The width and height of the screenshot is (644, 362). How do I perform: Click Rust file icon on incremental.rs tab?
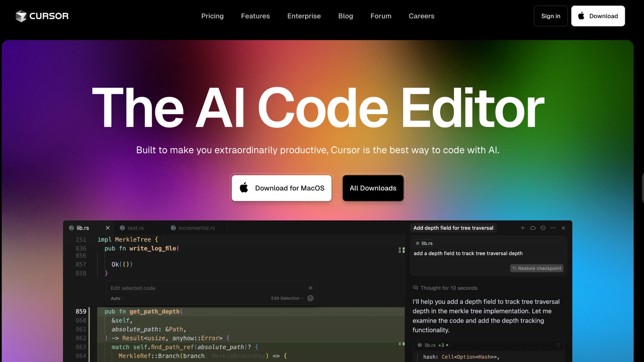pos(173,228)
